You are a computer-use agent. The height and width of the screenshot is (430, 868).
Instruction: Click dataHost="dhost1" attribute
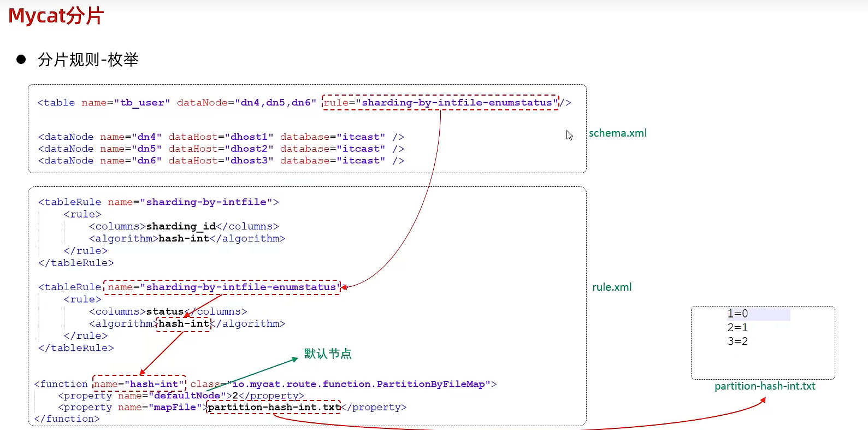[221, 137]
